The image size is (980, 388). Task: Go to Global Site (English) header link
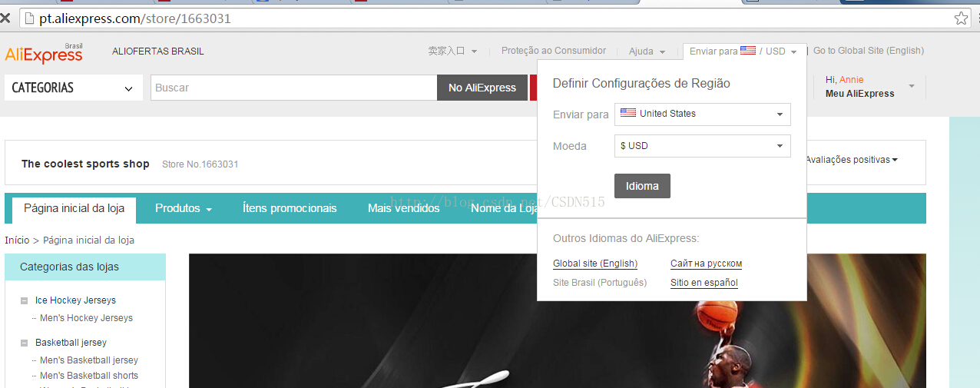pyautogui.click(x=869, y=51)
